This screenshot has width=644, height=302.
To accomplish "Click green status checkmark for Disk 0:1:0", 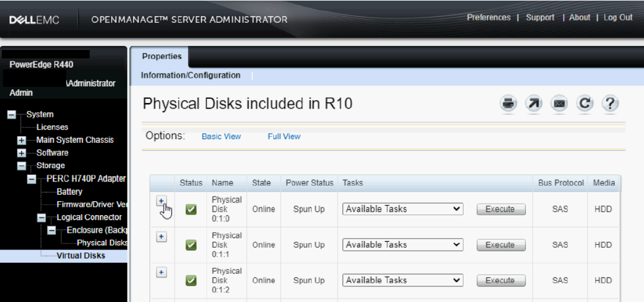I will tap(191, 209).
